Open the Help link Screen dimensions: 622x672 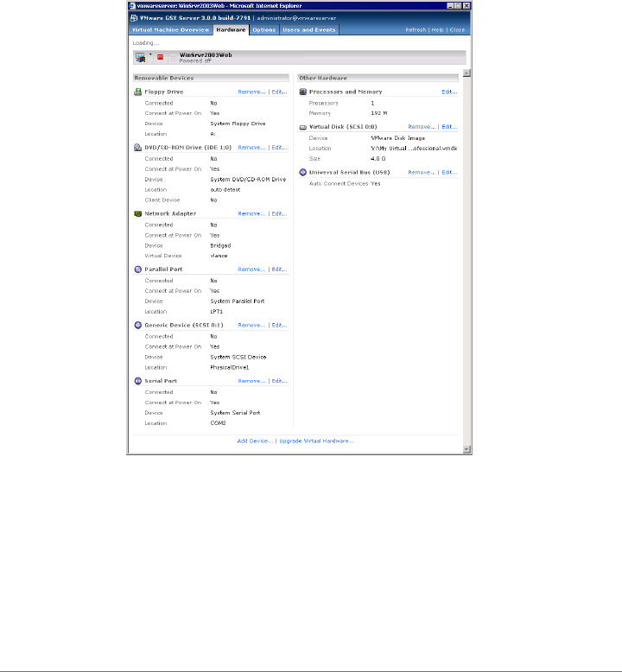click(437, 30)
